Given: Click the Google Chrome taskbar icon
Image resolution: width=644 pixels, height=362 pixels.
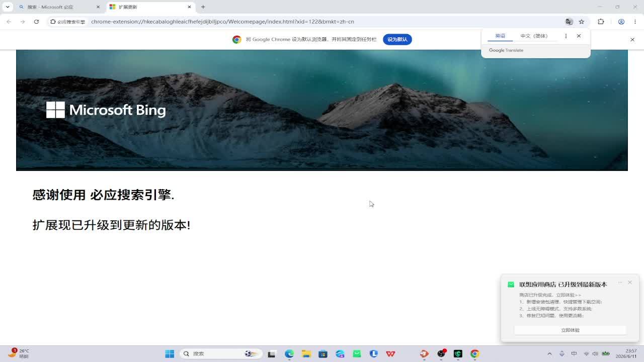Looking at the screenshot, I should pos(474,353).
